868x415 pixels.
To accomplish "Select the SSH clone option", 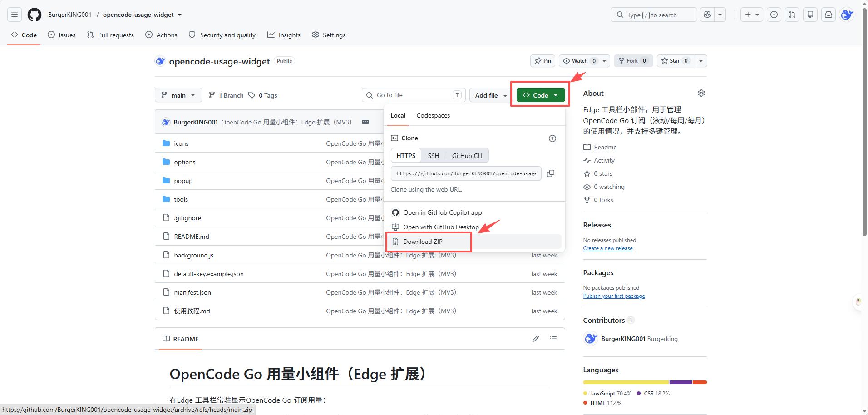I will coord(433,156).
